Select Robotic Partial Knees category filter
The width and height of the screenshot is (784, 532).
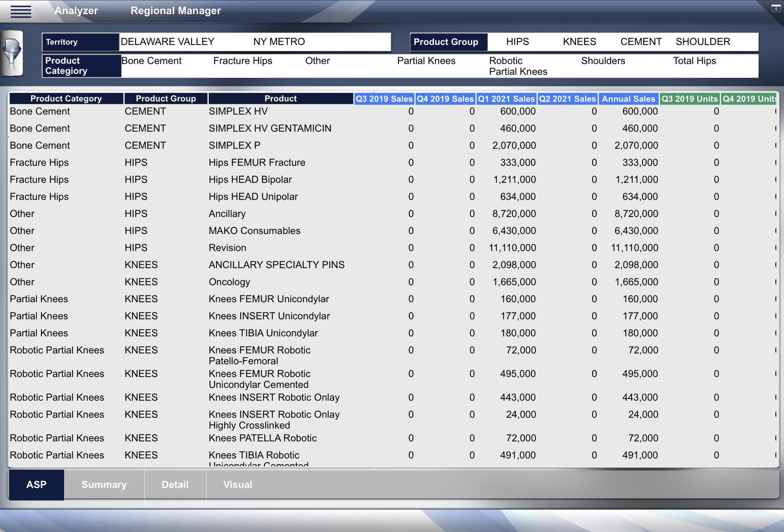tap(518, 66)
